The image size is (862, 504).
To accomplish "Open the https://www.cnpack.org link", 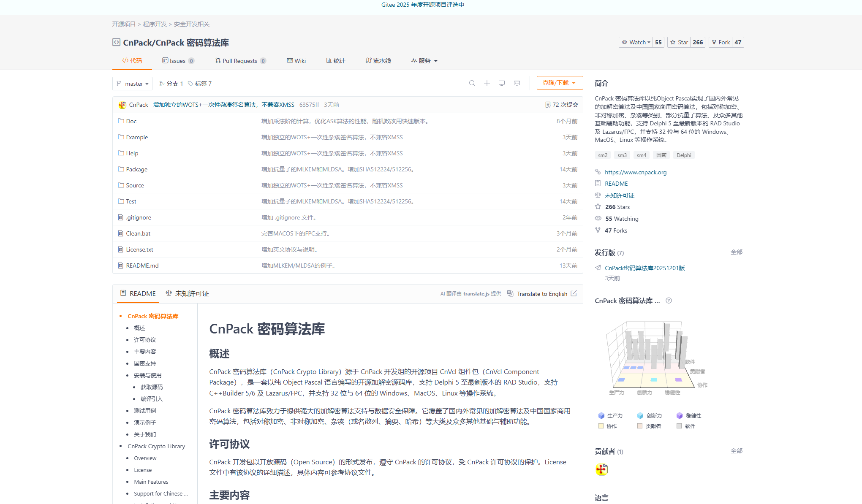I will tap(635, 172).
